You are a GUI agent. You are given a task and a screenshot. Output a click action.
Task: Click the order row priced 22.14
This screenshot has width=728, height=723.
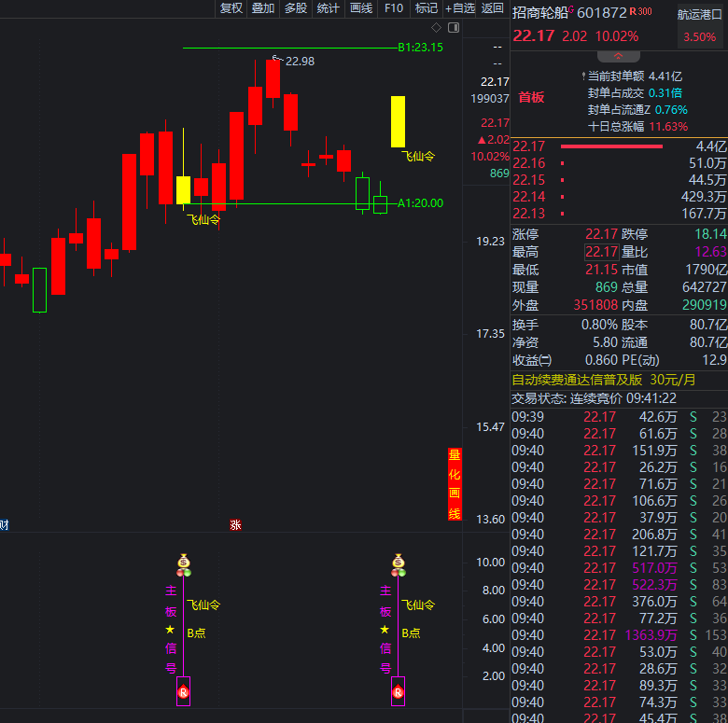(620, 197)
